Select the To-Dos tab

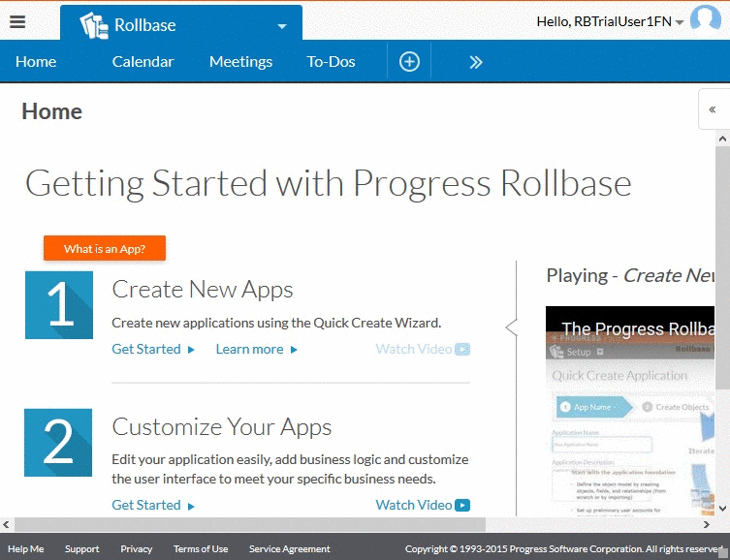click(x=331, y=62)
